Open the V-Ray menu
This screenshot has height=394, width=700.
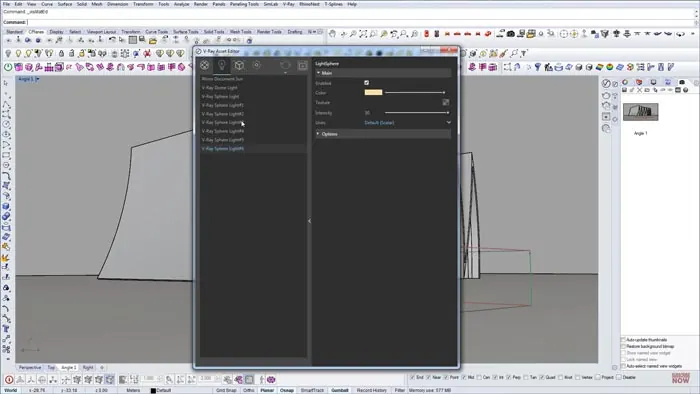pos(288,4)
